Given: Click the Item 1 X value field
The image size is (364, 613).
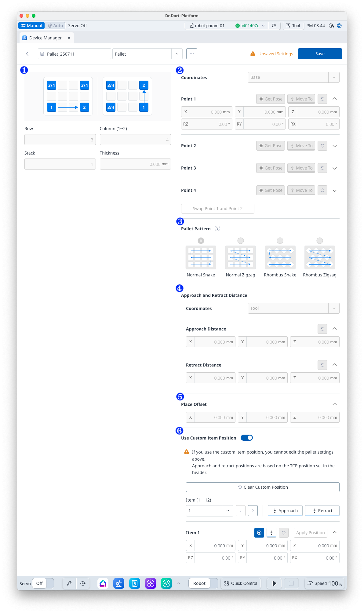Looking at the screenshot, I should point(215,545).
